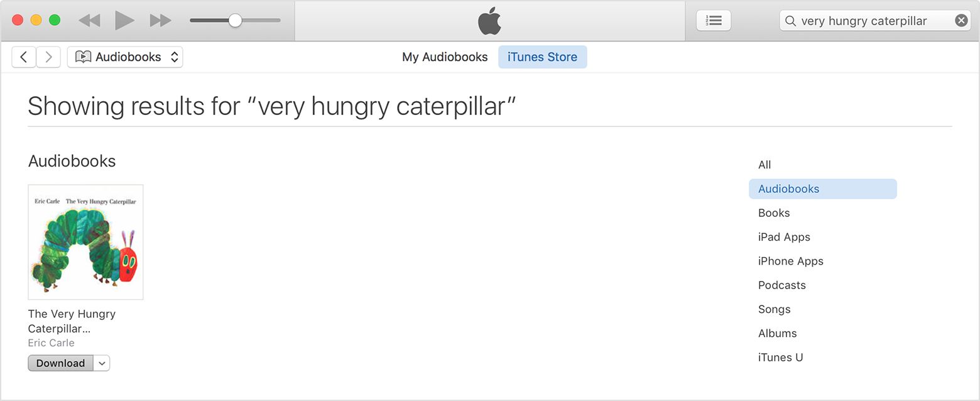The image size is (980, 401).
Task: Filter results by iPhone Apps
Action: (x=790, y=261)
